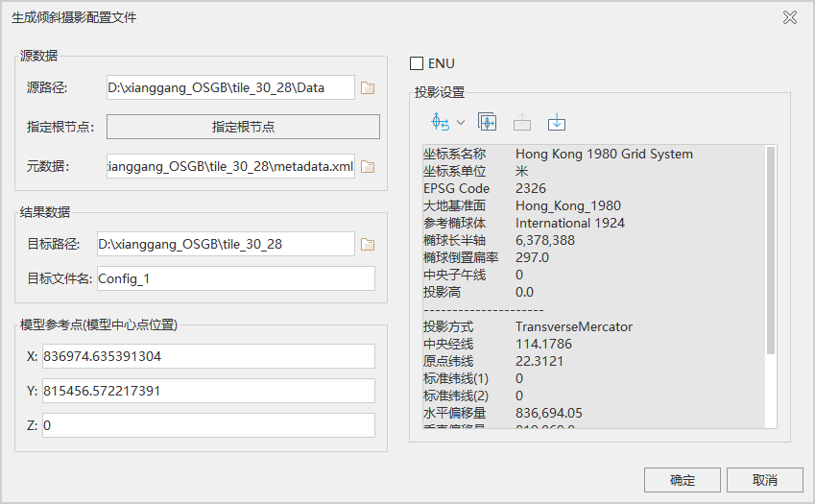
Task: Click the target filename field Config_1
Action: (x=235, y=278)
